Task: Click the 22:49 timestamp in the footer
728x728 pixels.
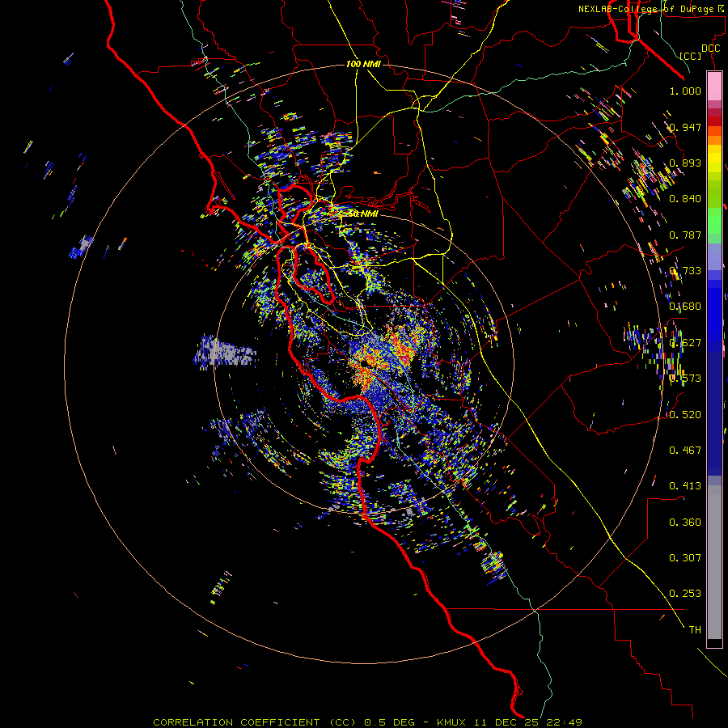Action: [x=565, y=722]
